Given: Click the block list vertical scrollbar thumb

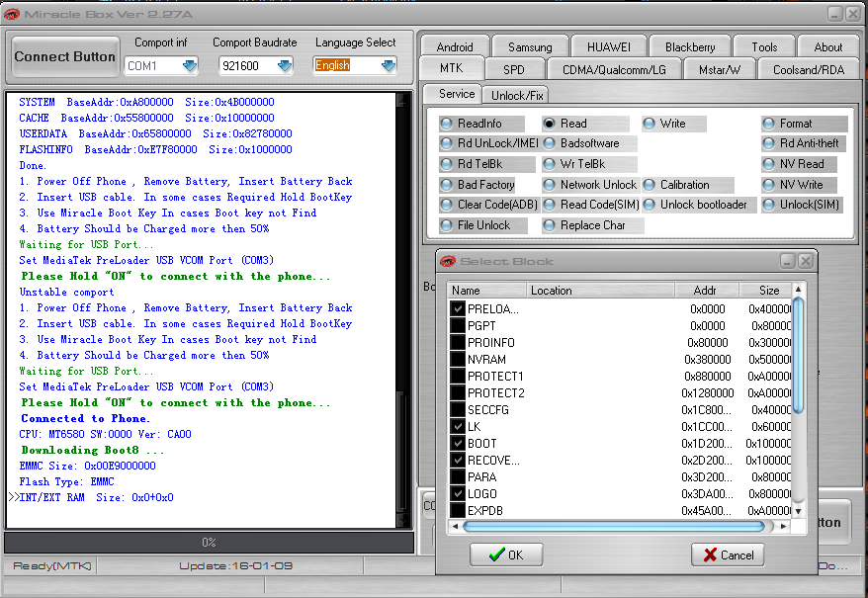Looking at the screenshot, I should pyautogui.click(x=798, y=355).
